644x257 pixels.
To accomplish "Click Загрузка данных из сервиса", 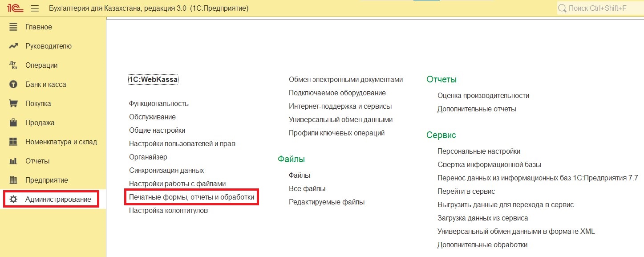I will (x=483, y=218).
